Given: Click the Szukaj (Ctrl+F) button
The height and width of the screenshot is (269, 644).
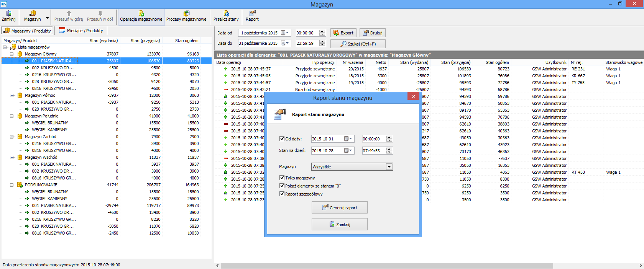Looking at the screenshot, I should pyautogui.click(x=358, y=44).
